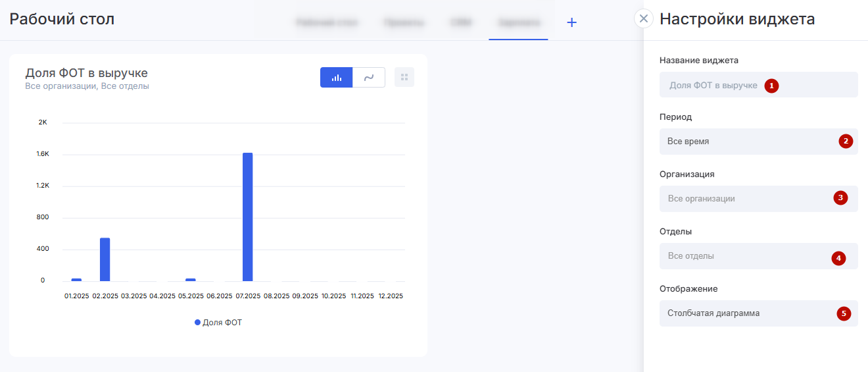
Task: Add a new tab with the plus icon
Action: click(571, 22)
